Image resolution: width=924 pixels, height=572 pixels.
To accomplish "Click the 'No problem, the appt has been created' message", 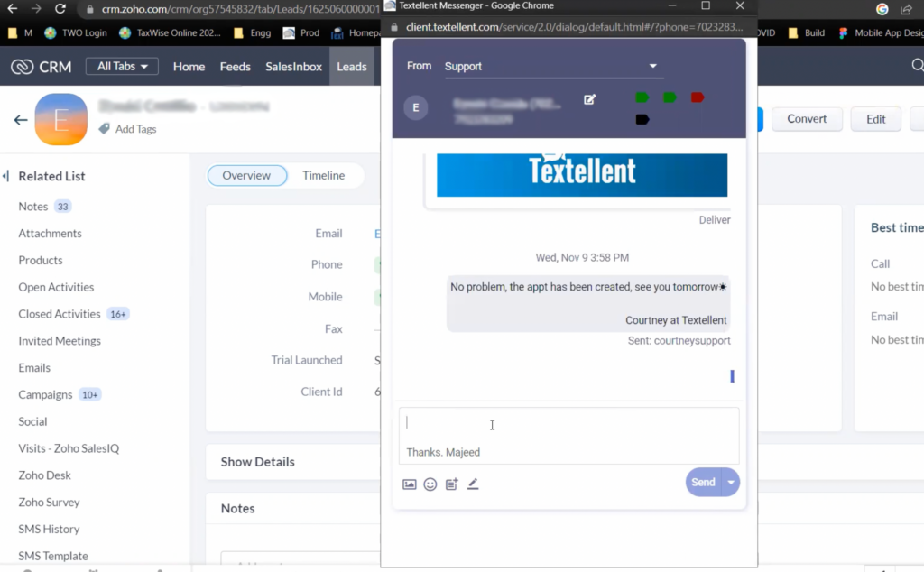I will [x=588, y=303].
